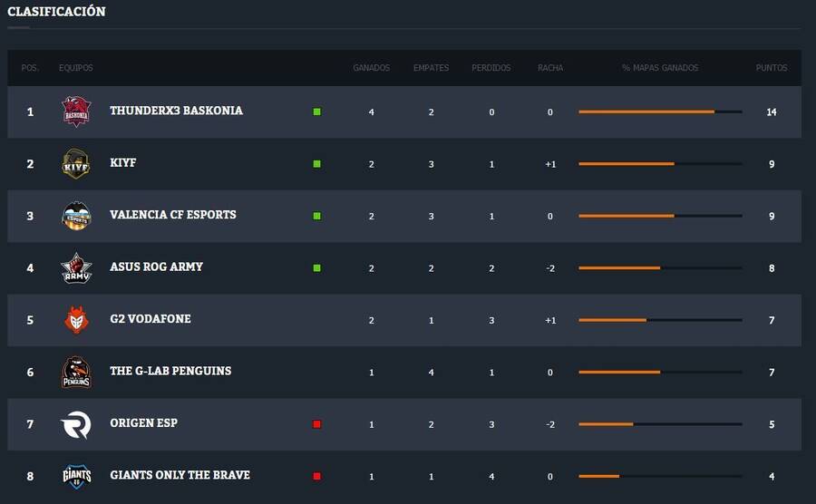
Task: Click the -2 streak value for Origen ESP
Action: click(x=550, y=424)
